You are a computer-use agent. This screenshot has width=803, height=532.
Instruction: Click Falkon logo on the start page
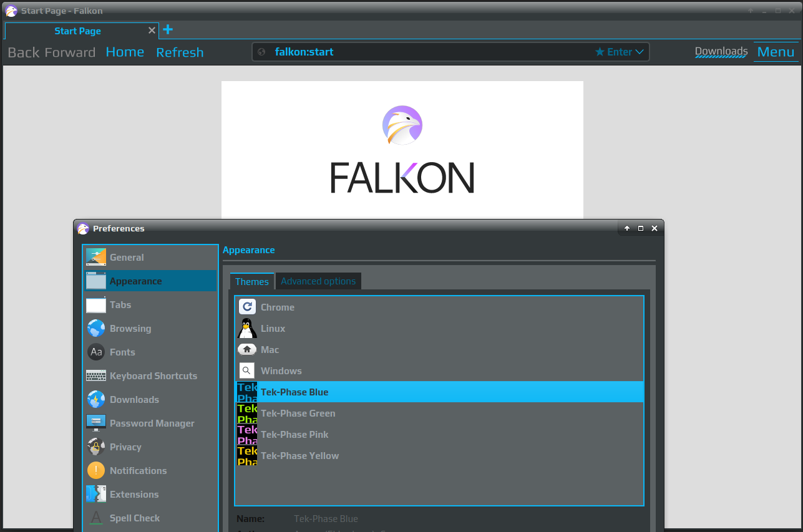pyautogui.click(x=402, y=125)
